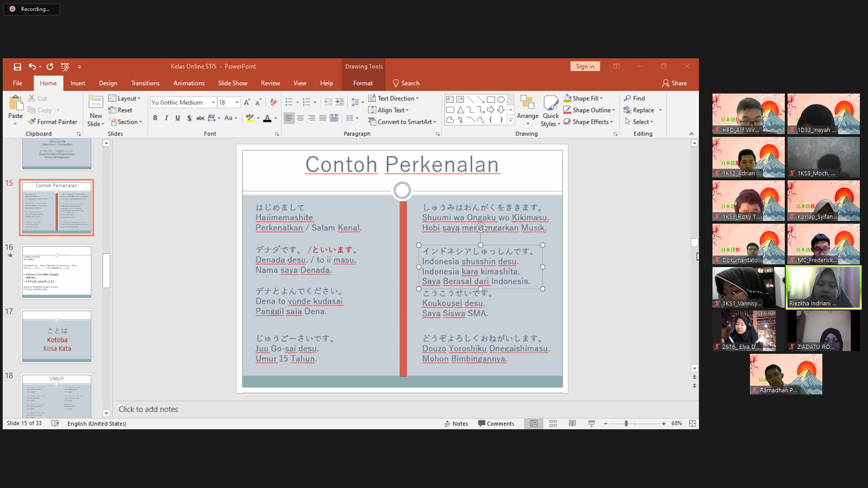Viewport: 868px width, 488px height.
Task: Toggle the Notes pane
Action: (456, 423)
